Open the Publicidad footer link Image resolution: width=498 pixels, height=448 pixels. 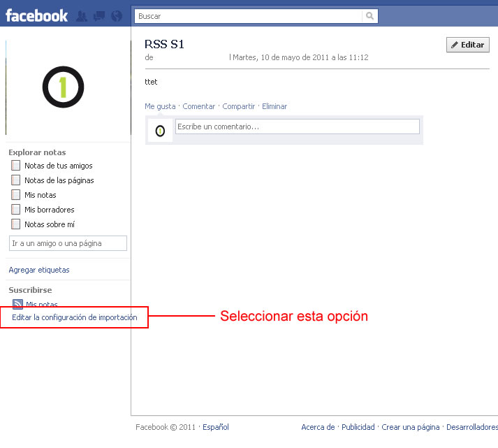(358, 427)
